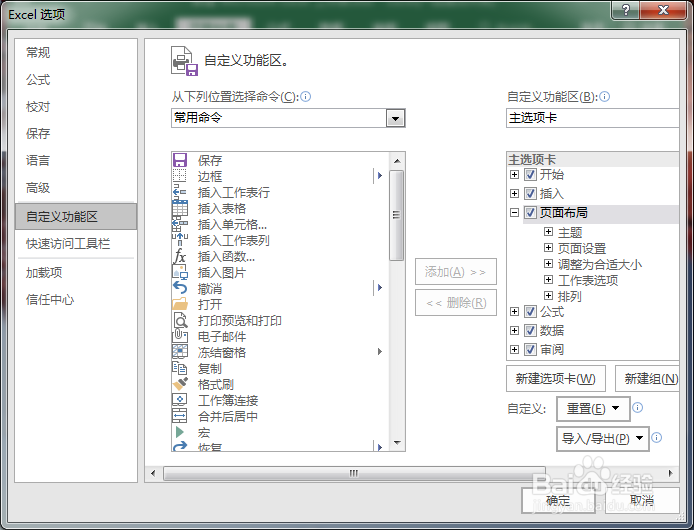This screenshot has height=530, width=694.
Task: Click the 插入图片 command icon
Action: (180, 272)
